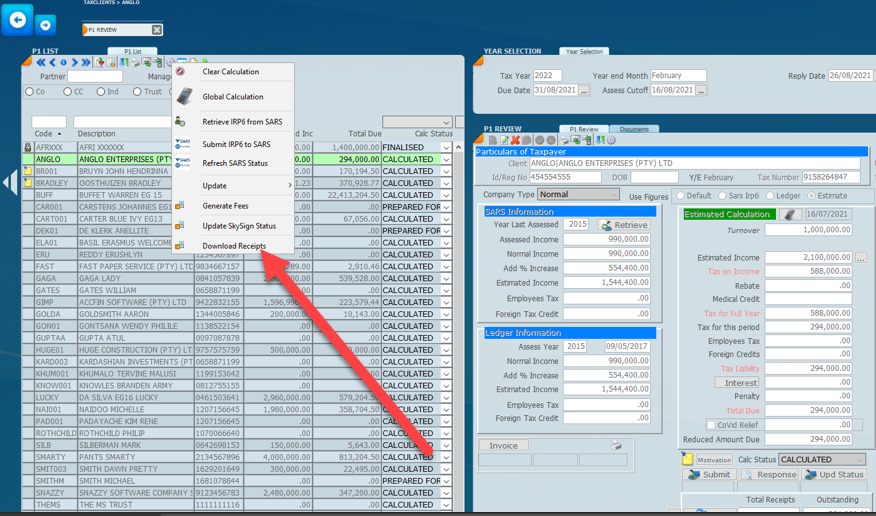
Task: Click the red delete icon in P1 Review toolbar
Action: click(x=515, y=141)
